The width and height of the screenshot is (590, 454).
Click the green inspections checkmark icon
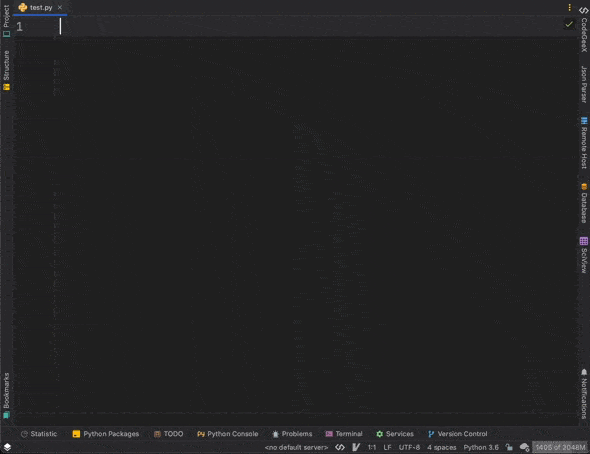tap(569, 24)
